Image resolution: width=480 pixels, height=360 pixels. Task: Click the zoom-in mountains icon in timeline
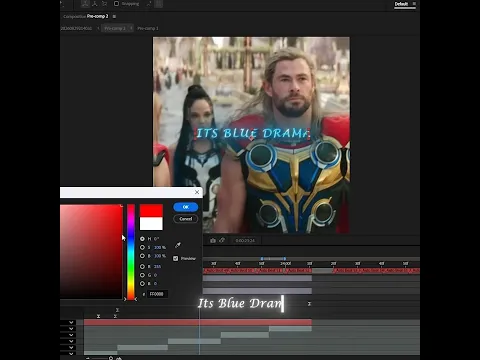[119, 358]
